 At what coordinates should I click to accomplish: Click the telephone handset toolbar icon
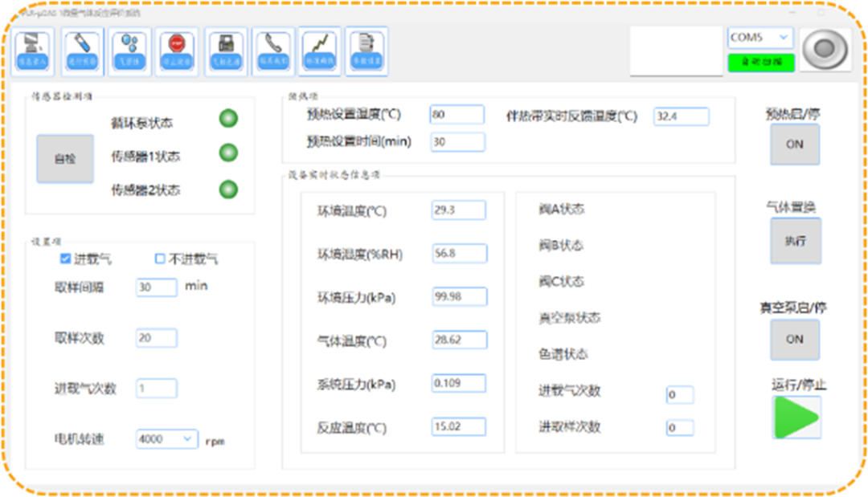point(272,51)
